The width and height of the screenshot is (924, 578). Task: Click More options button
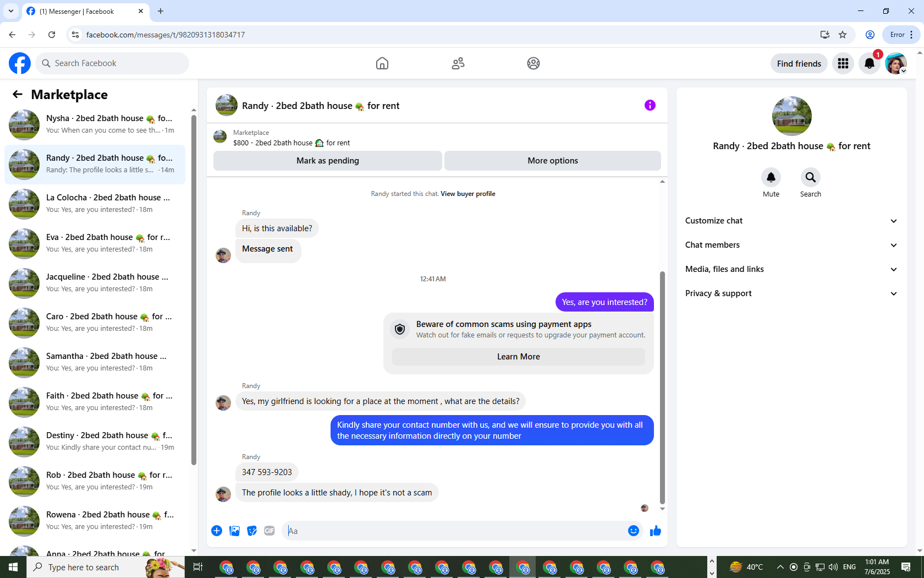(x=553, y=161)
